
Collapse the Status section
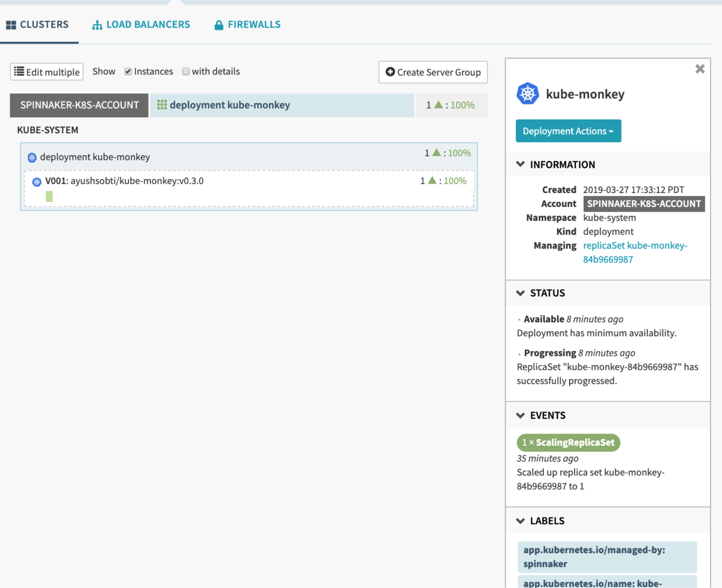pyautogui.click(x=608, y=293)
